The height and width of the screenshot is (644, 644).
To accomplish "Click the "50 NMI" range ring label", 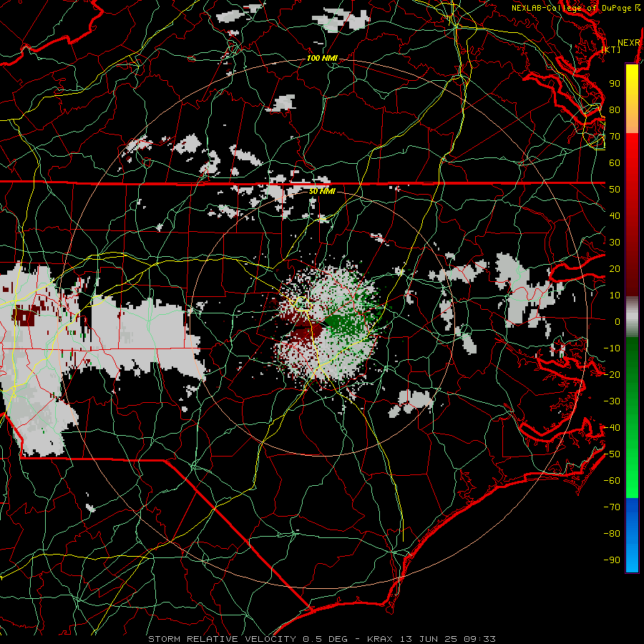I will [322, 191].
